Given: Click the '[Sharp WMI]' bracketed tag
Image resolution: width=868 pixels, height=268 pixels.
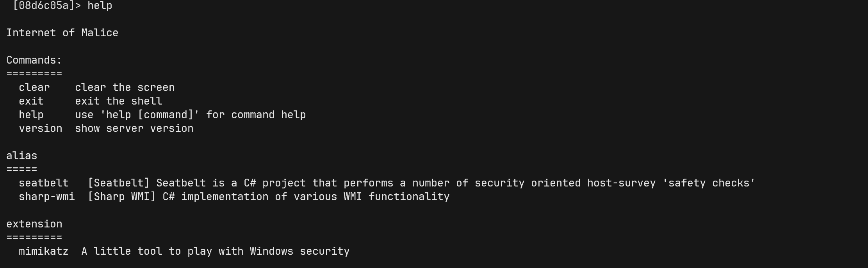Looking at the screenshot, I should pyautogui.click(x=122, y=197).
